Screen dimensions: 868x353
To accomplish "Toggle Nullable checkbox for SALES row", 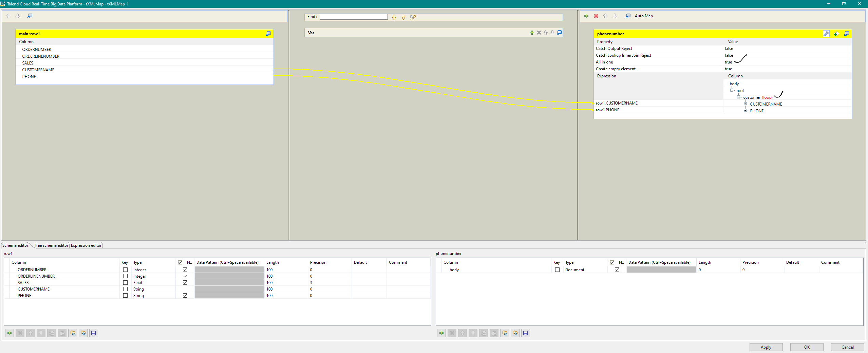I will (185, 283).
